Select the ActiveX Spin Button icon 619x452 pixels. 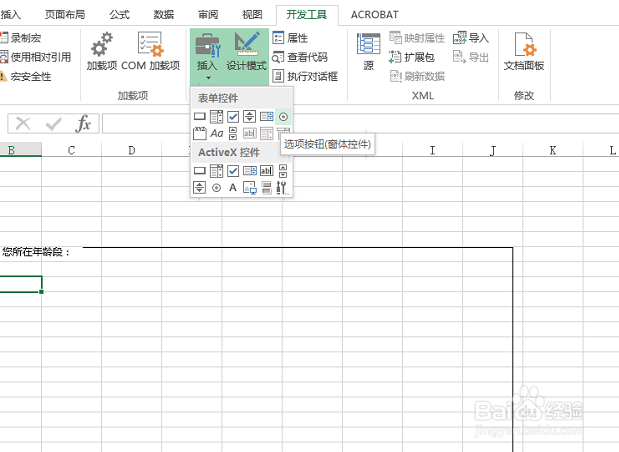pos(199,188)
